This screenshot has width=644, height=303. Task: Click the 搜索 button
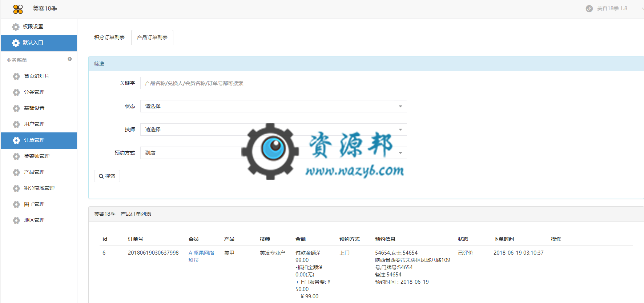click(107, 176)
